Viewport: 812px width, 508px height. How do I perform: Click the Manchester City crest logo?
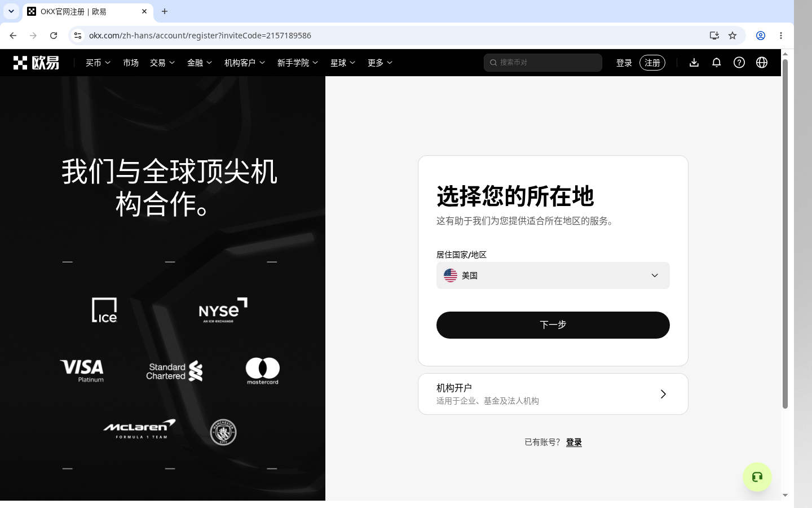click(x=223, y=432)
